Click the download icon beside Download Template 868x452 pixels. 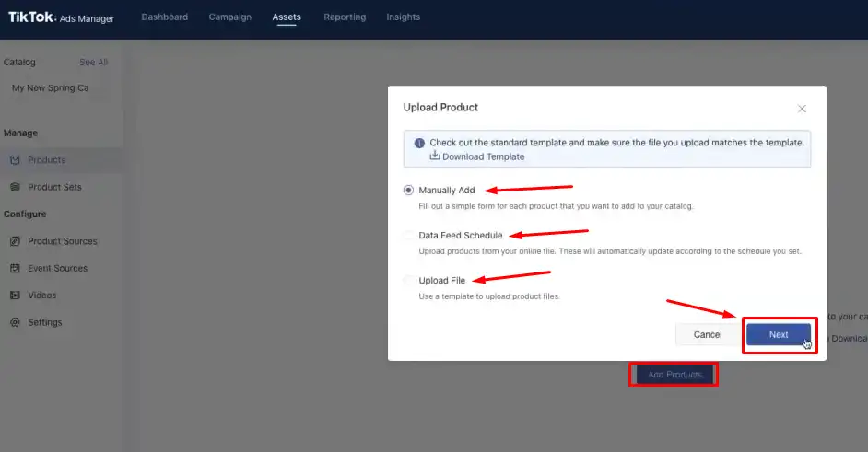pos(435,156)
